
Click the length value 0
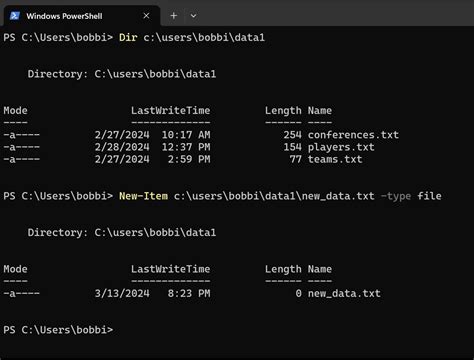pyautogui.click(x=298, y=294)
